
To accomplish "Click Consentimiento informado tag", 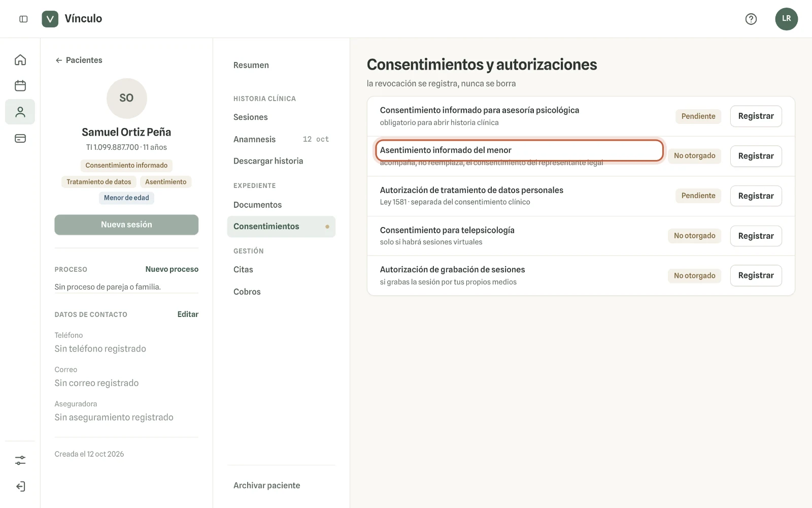I will point(126,166).
